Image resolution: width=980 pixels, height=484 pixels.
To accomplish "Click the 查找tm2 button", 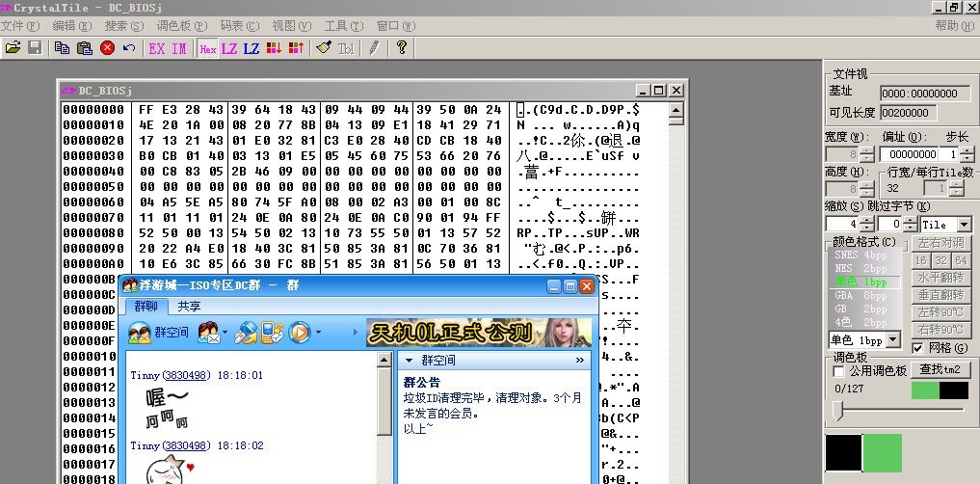I will (940, 369).
